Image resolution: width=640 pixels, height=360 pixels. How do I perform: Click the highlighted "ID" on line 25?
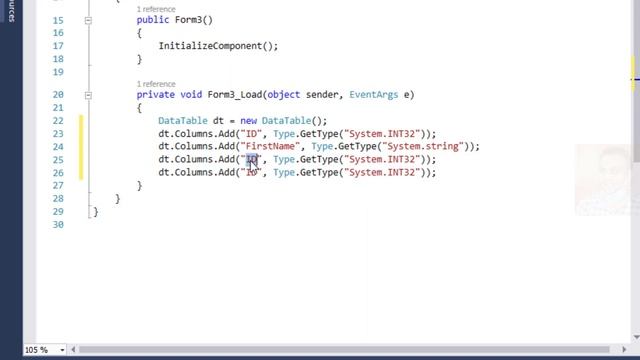[251, 159]
